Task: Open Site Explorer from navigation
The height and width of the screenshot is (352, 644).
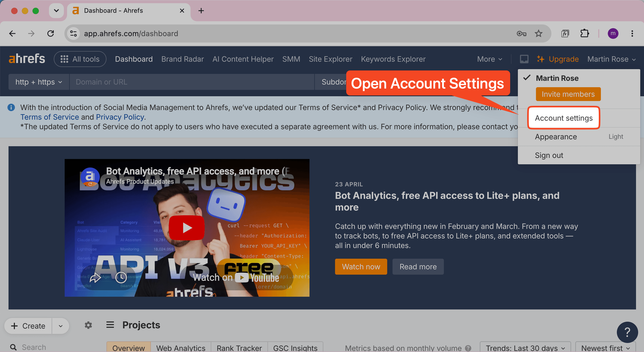Action: [331, 59]
